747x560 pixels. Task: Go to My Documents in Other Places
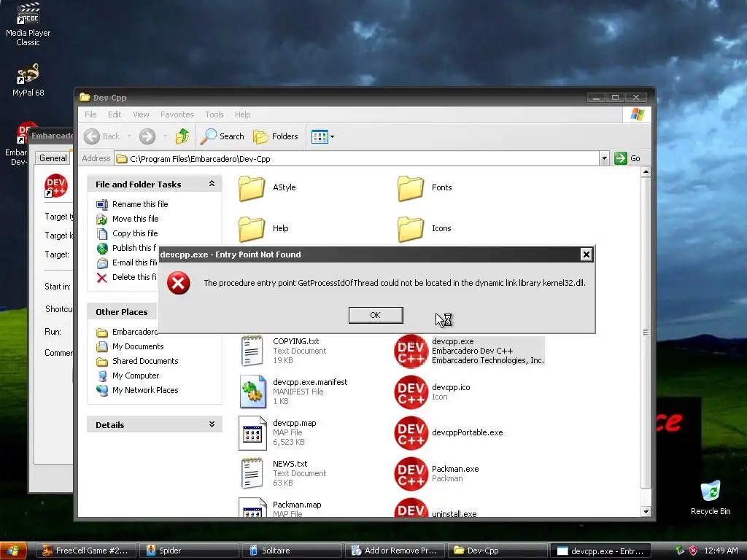(138, 346)
